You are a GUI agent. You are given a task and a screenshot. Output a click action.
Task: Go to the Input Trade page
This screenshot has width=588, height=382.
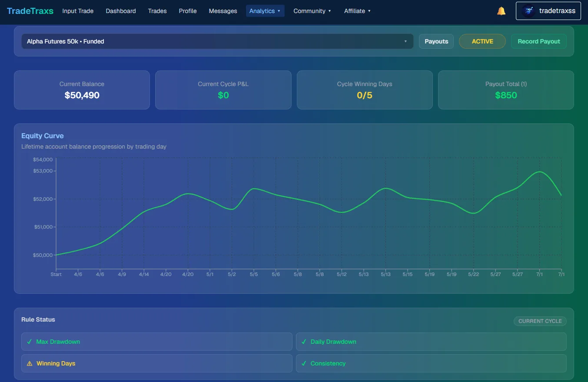pos(78,11)
